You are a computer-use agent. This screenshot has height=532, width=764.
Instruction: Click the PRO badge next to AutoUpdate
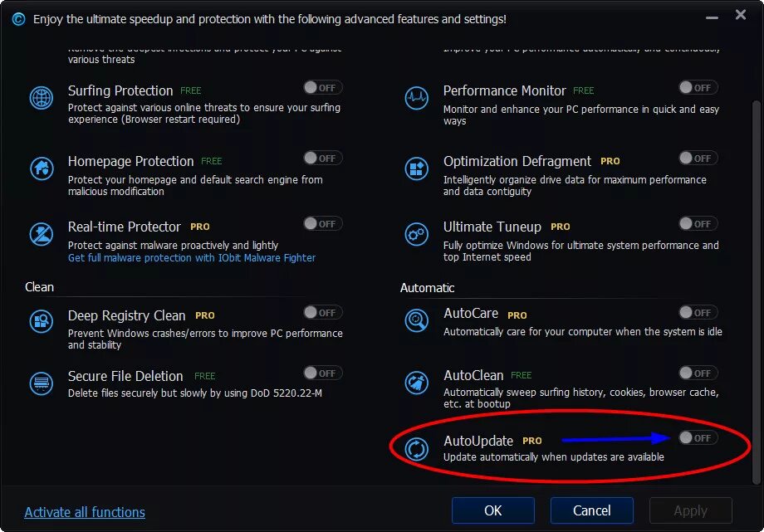(x=532, y=441)
